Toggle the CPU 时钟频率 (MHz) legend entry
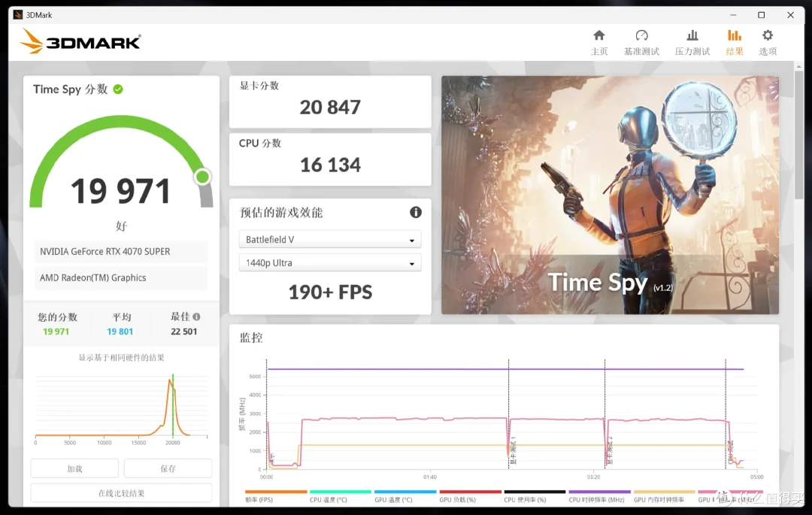Viewport: 812px width, 515px height. point(599,497)
